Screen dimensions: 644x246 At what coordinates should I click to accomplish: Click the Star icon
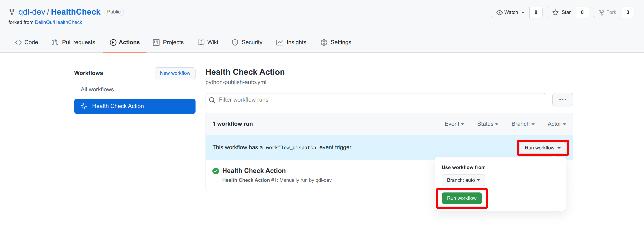(x=555, y=13)
